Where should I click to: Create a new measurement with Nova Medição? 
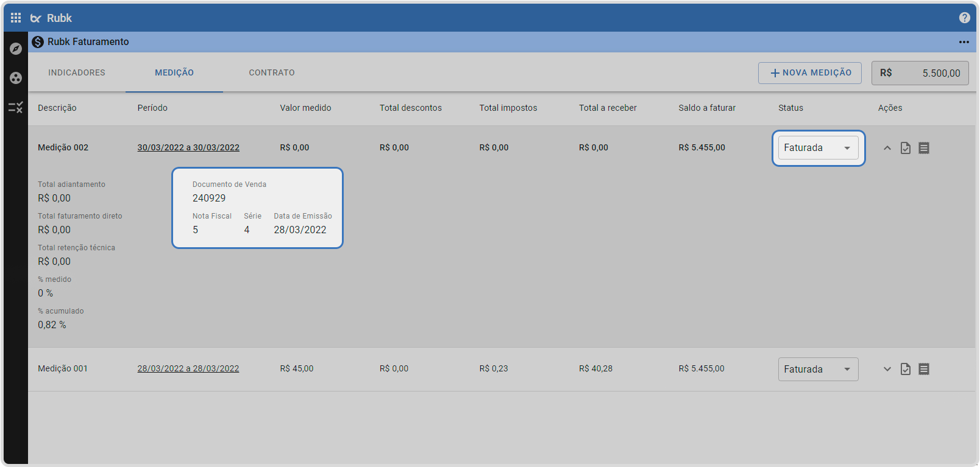click(x=810, y=73)
